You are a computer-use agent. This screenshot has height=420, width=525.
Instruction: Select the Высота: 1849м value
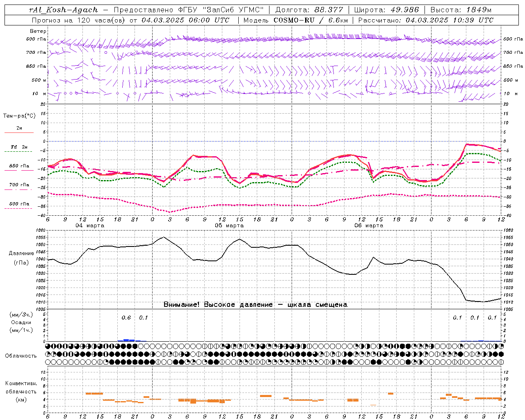[x=461, y=10]
